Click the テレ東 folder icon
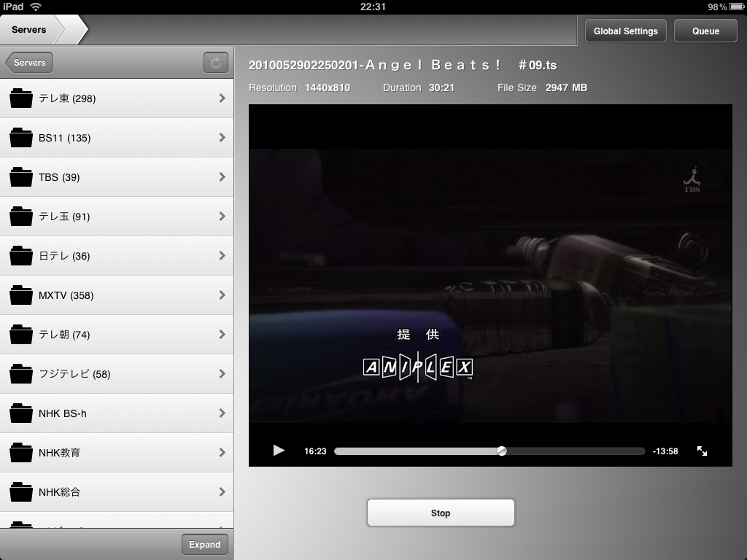 coord(21,98)
